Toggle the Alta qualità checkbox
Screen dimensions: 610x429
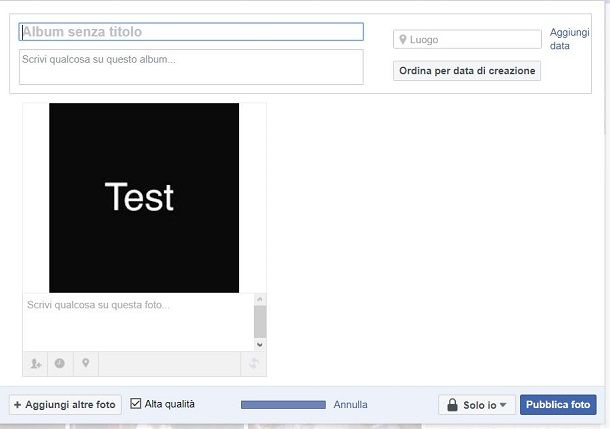135,403
